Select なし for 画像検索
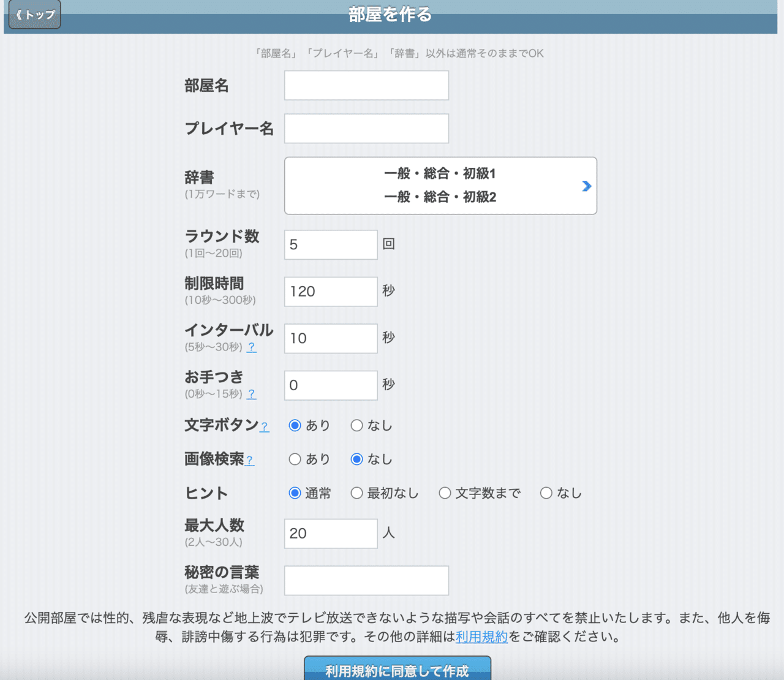The image size is (784, 680). (356, 459)
